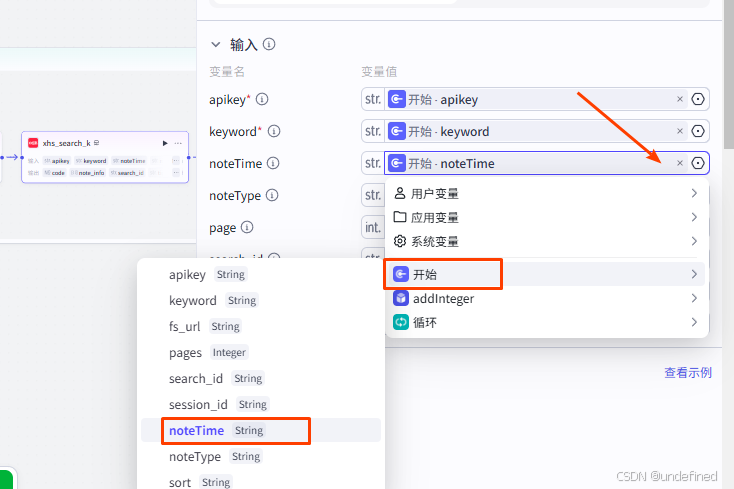
Task: Click keyword input tag on xhs_search_k node
Action: 91,161
